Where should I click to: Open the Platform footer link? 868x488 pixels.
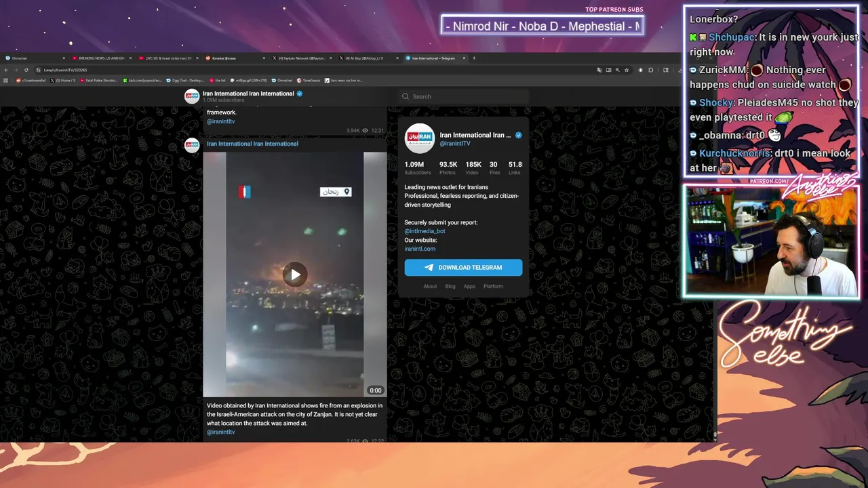[x=493, y=286]
